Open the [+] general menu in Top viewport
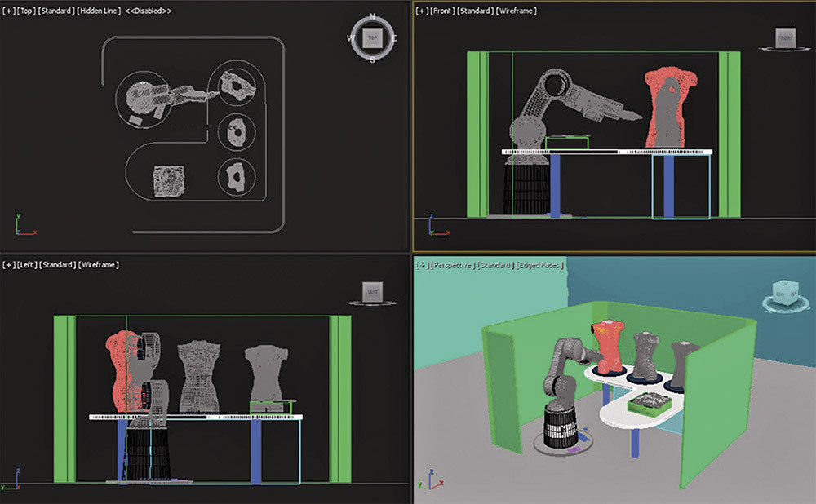 [x=9, y=11]
